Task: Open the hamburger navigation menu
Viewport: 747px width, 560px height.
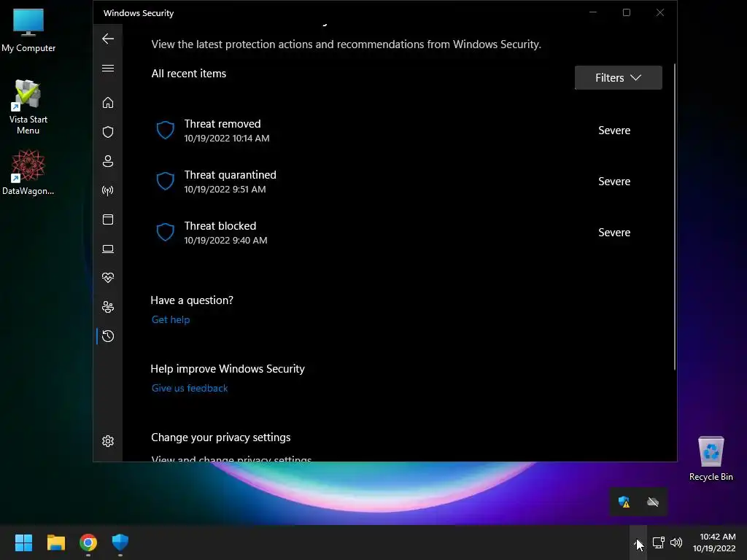Action: [108, 68]
